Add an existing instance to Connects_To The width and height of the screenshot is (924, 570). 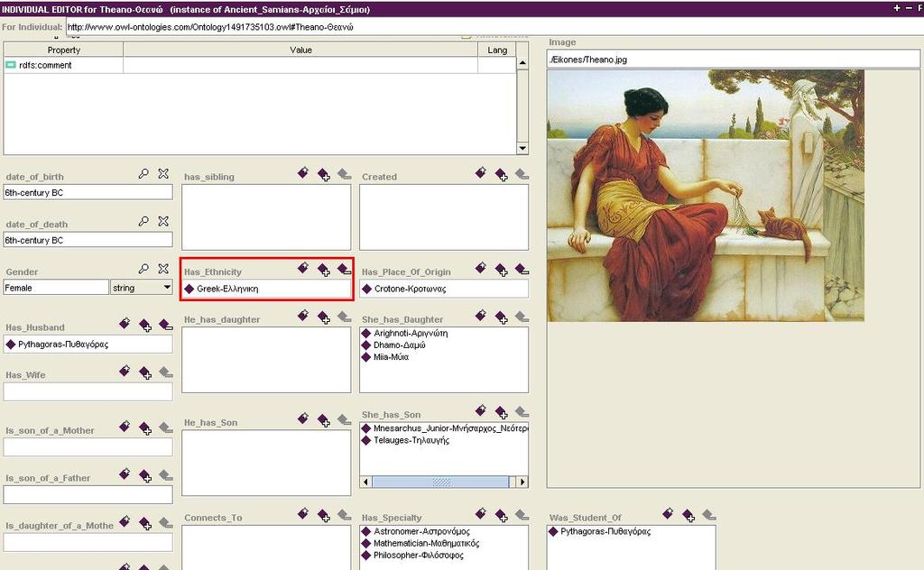pos(324,516)
